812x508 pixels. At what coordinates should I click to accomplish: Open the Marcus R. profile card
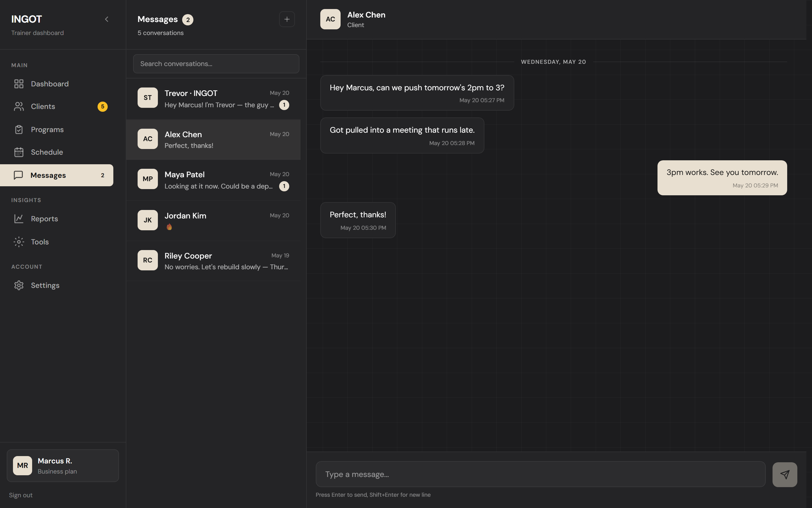point(63,466)
